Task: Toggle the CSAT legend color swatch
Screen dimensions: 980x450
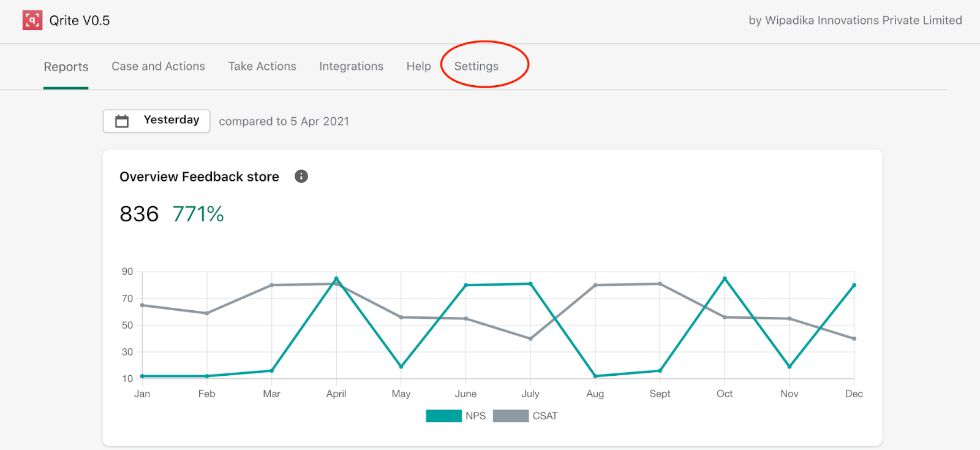Action: 511,416
